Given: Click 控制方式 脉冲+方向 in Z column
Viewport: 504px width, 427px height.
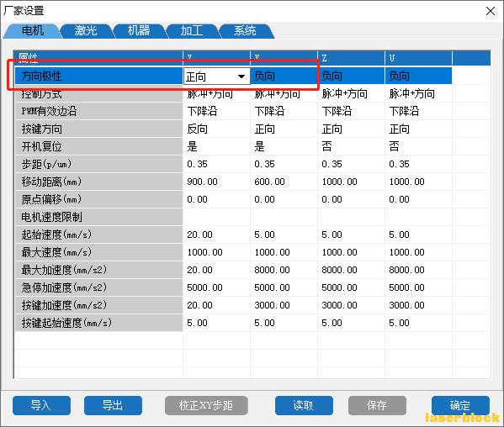Looking at the screenshot, I should click(351, 94).
